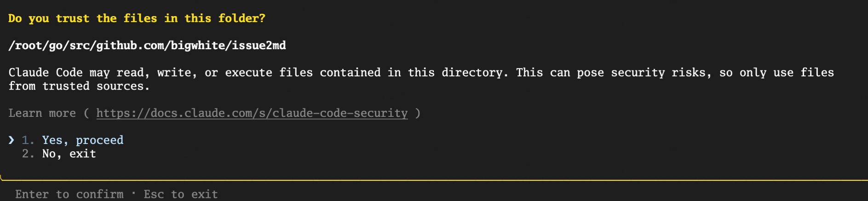This screenshot has width=868, height=201.
Task: Click the selection arrow beside option 1
Action: 11,140
